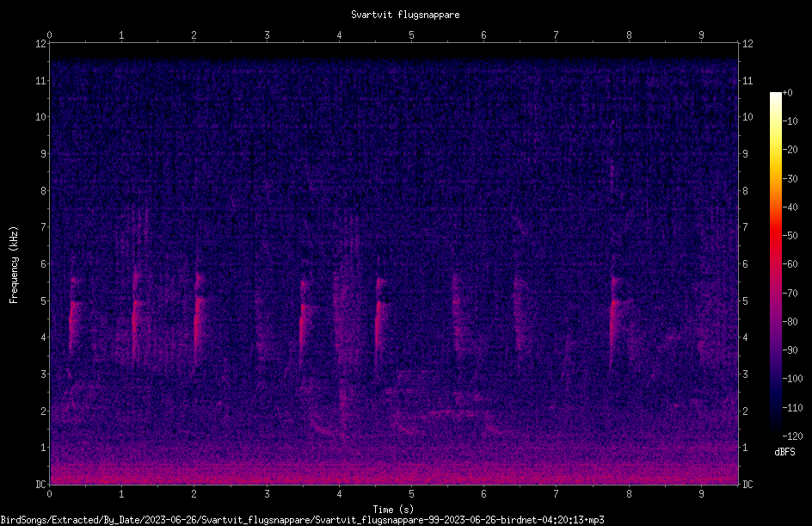Viewport: 812px width, 526px height.
Task: Click '9' on the upper time axis
Action: click(701, 35)
